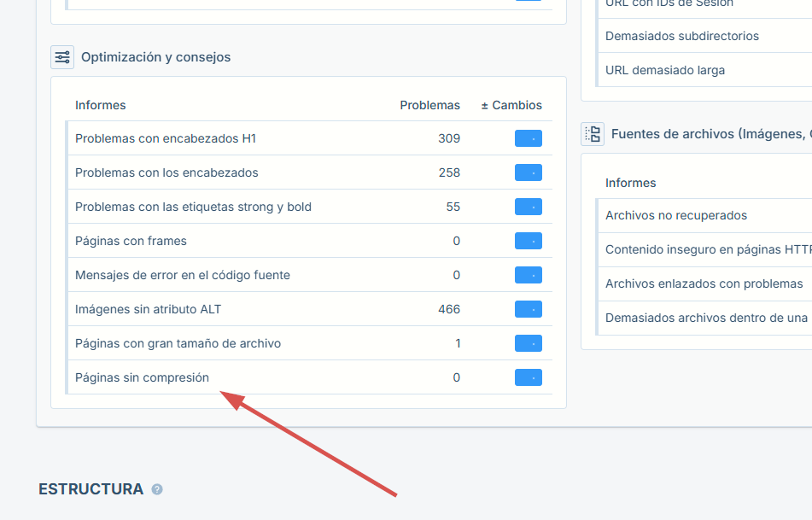The image size is (812, 520).
Task: Open Archivos enlazados con problemas report
Action: [x=704, y=283]
